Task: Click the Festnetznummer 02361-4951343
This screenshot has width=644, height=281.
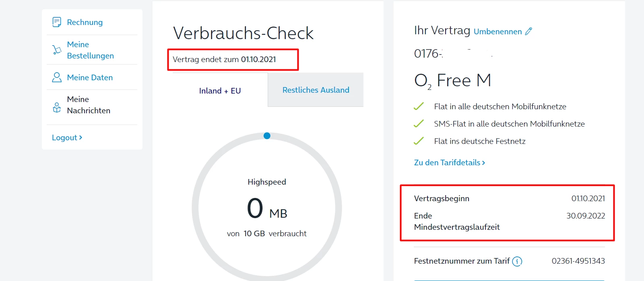Action: [578, 261]
